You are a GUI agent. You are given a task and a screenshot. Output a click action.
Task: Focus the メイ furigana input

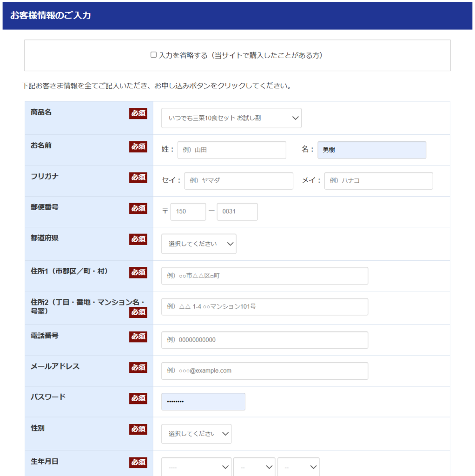point(378,181)
